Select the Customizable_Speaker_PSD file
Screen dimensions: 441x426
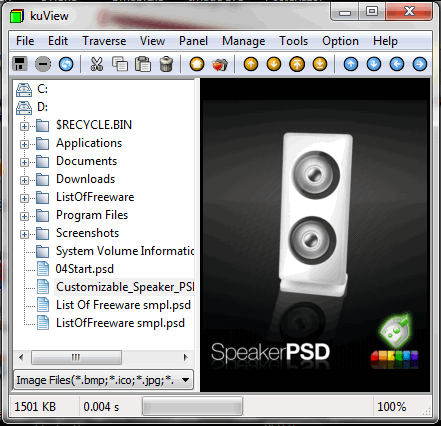[x=125, y=287]
